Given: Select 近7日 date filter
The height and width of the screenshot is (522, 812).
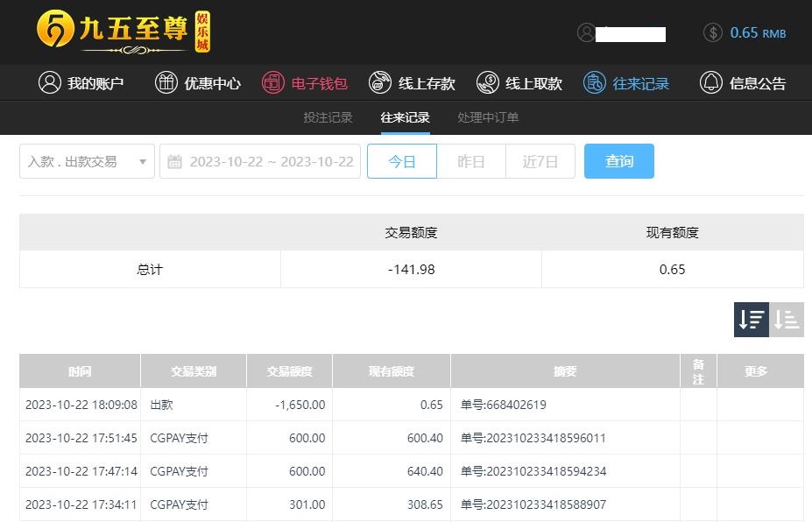Looking at the screenshot, I should tap(540, 161).
